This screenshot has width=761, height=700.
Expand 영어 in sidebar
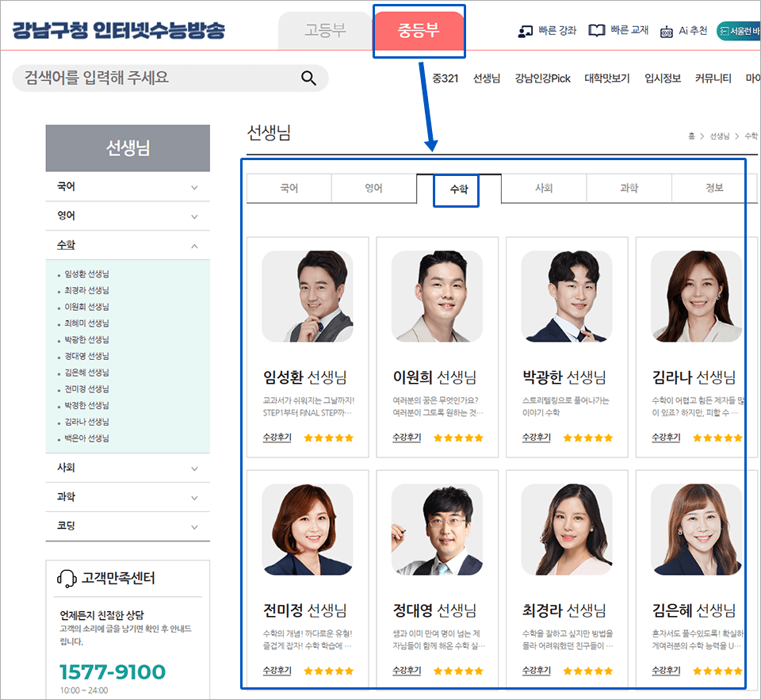[128, 216]
